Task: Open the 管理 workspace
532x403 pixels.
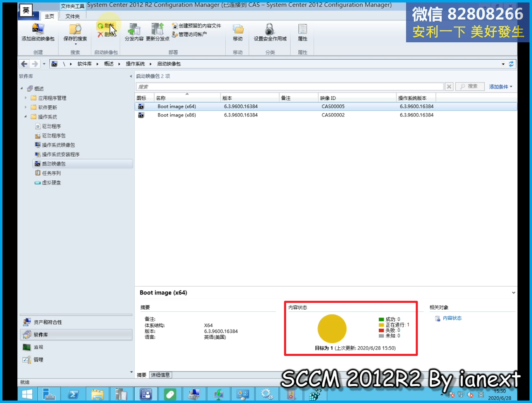Action: 76,359
